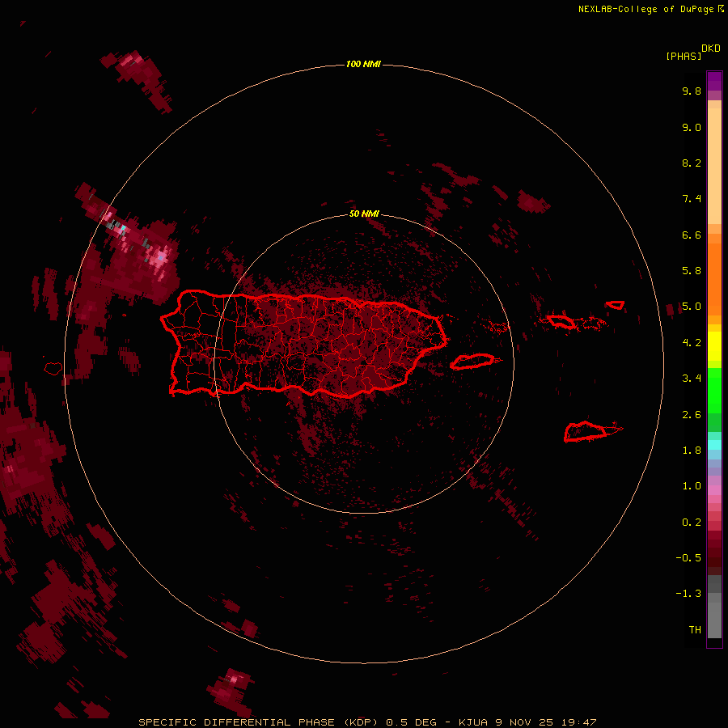728x728 pixels.
Task: Pick the gray TH segment of color bar
Action: coord(714,620)
